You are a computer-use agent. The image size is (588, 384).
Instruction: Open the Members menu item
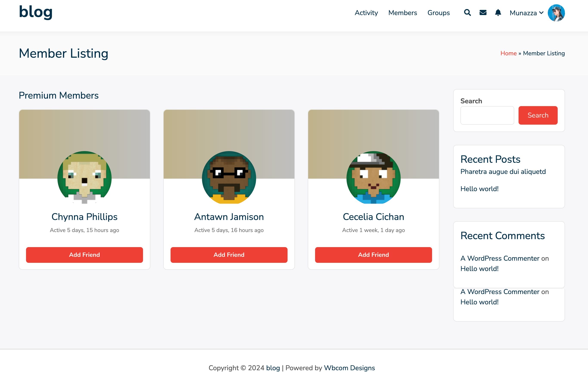[x=402, y=13]
